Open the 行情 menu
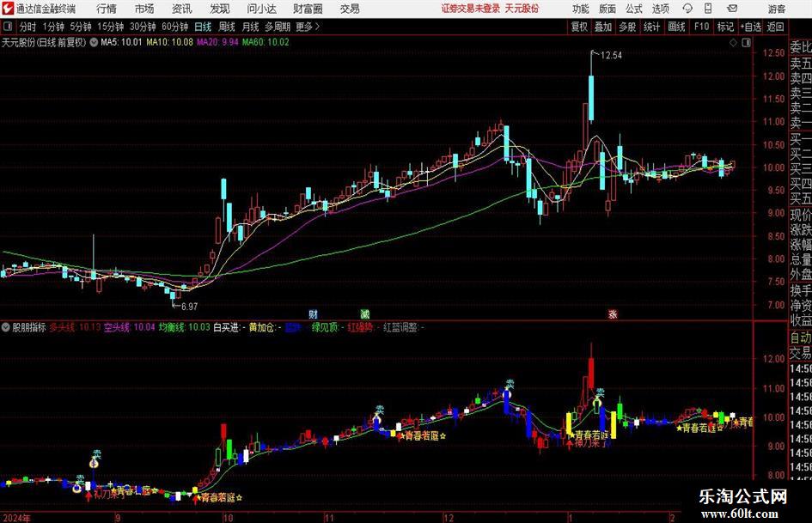The height and width of the screenshot is (523, 812). (107, 9)
